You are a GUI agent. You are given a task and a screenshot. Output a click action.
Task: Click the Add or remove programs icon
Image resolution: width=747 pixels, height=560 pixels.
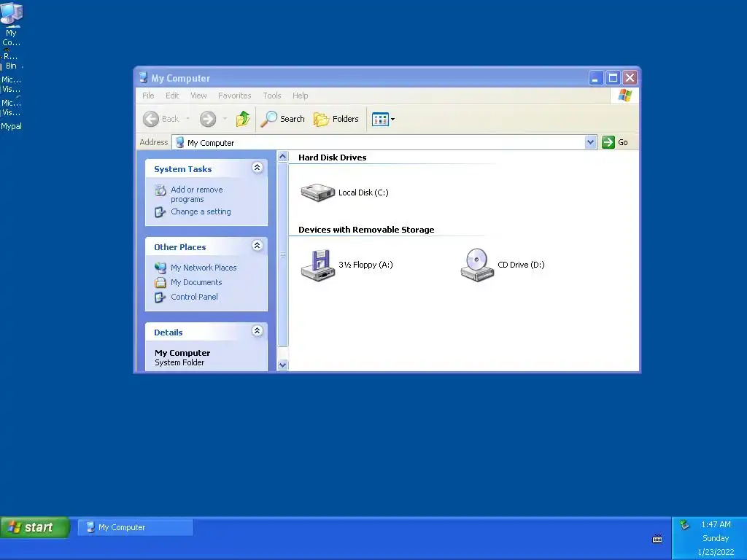click(160, 190)
